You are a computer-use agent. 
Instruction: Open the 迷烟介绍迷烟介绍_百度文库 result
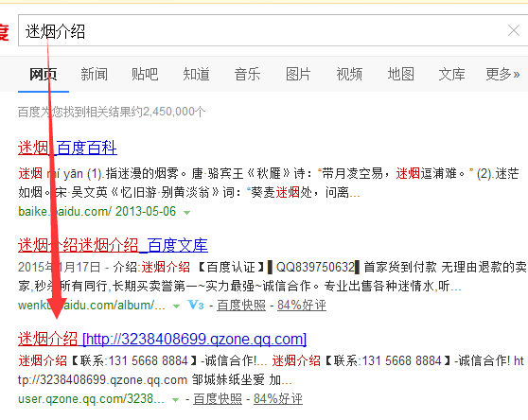[x=113, y=245]
